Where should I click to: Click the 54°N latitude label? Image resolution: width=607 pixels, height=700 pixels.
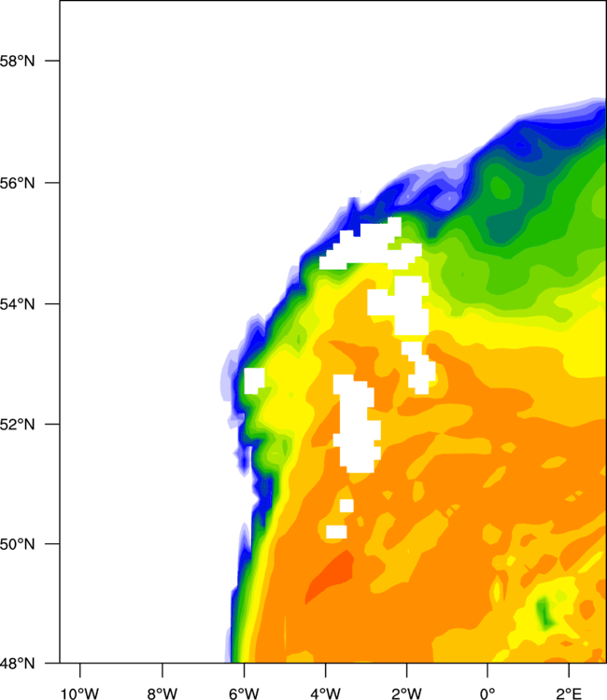tap(17, 304)
